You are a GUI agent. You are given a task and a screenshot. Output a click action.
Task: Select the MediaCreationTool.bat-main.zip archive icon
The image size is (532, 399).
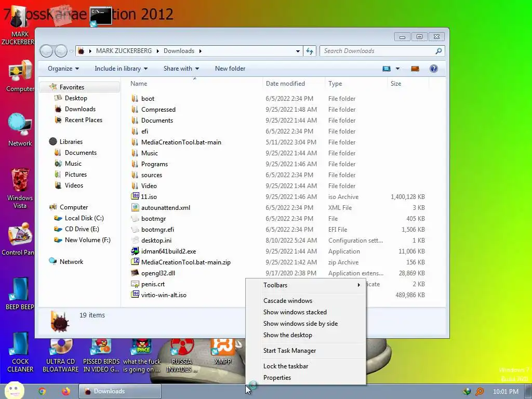(x=135, y=262)
